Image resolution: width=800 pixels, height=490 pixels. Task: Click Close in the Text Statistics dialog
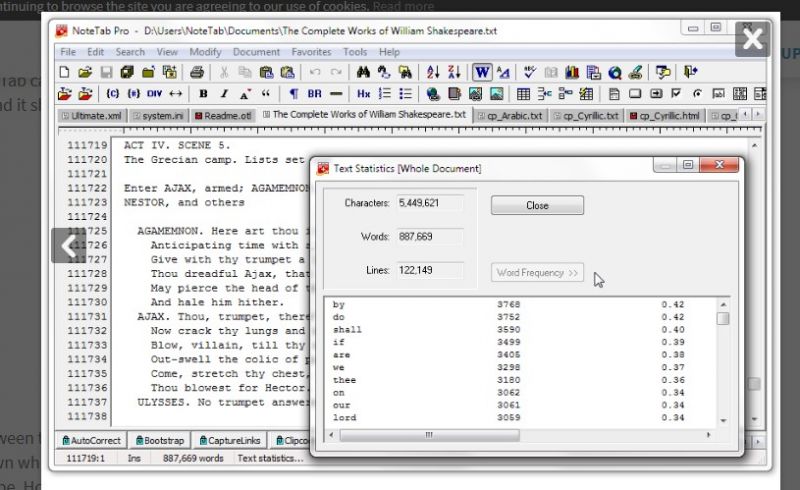537,205
